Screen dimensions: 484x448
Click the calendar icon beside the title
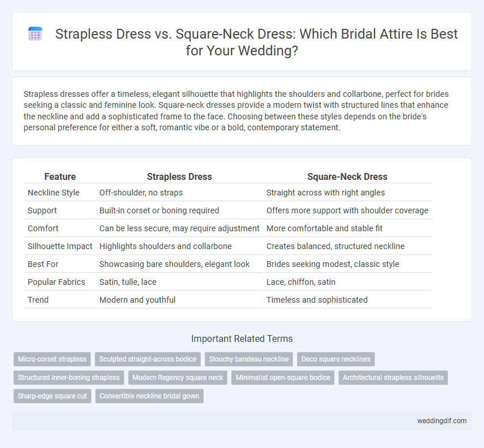tap(35, 33)
